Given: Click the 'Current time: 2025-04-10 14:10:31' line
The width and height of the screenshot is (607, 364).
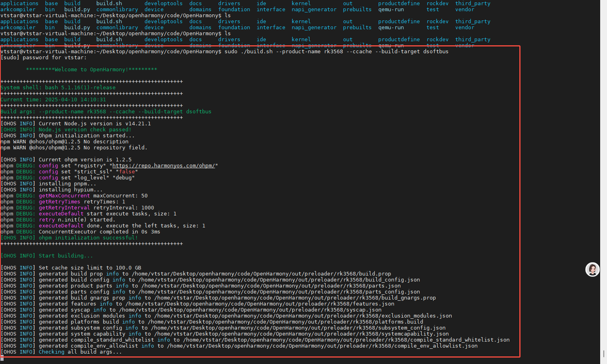Looking at the screenshot, I should (53, 99).
